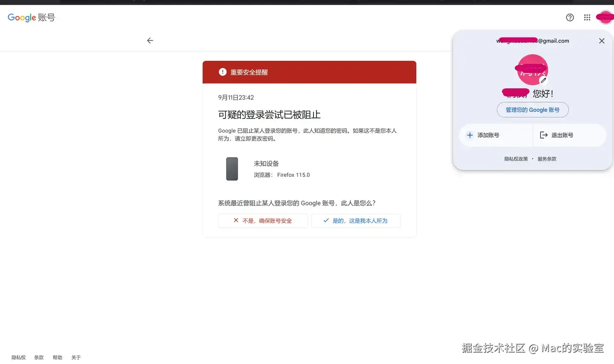
Task: Click the alert exclamation icon
Action: point(223,72)
